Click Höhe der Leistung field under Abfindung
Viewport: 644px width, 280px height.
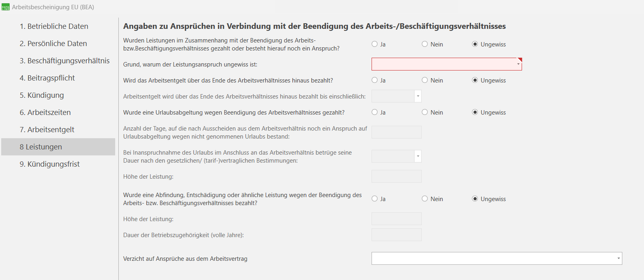point(396,219)
